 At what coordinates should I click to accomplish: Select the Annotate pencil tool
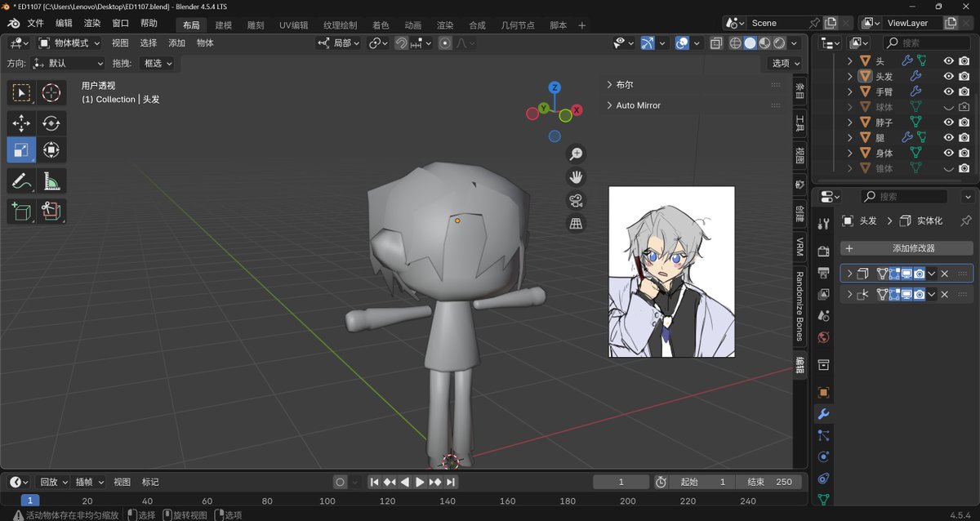point(20,180)
